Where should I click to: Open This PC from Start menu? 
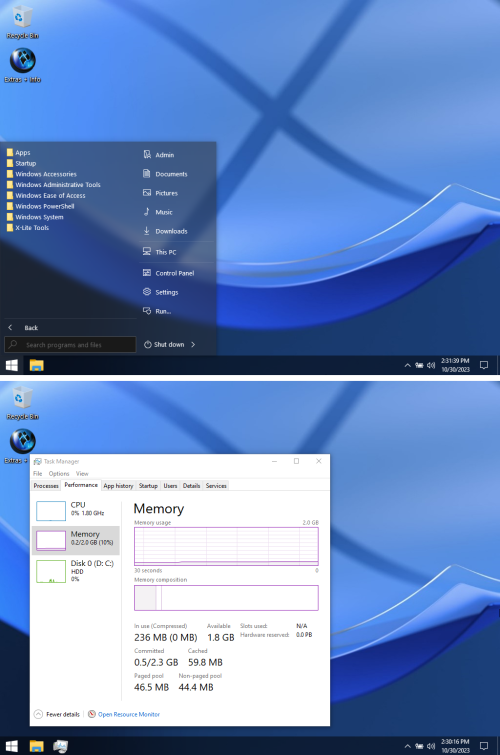pyautogui.click(x=159, y=252)
